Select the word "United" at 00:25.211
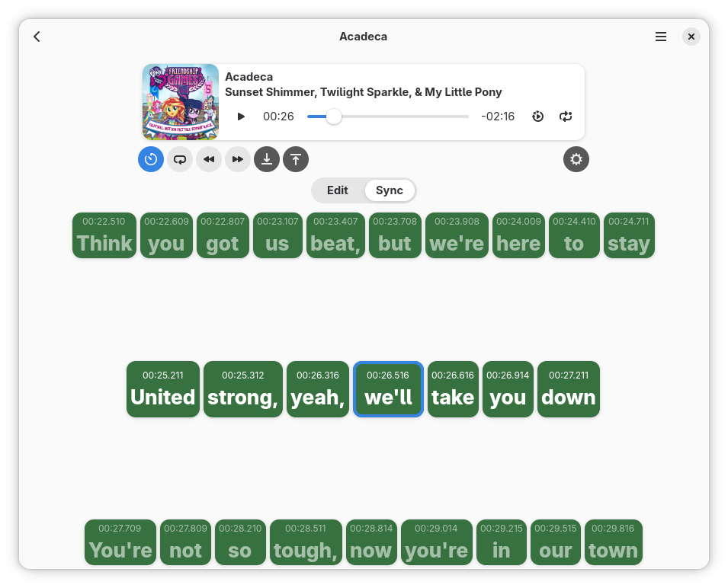The width and height of the screenshot is (728, 588). [x=163, y=389]
